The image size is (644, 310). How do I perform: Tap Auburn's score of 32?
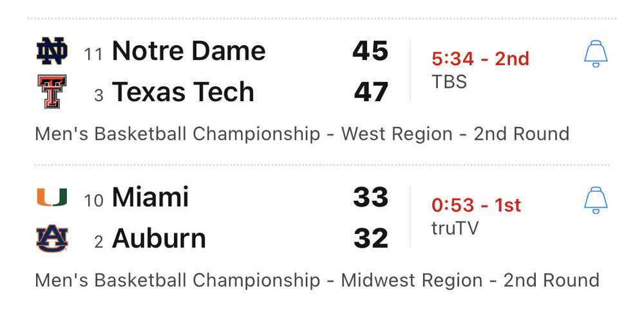click(370, 239)
